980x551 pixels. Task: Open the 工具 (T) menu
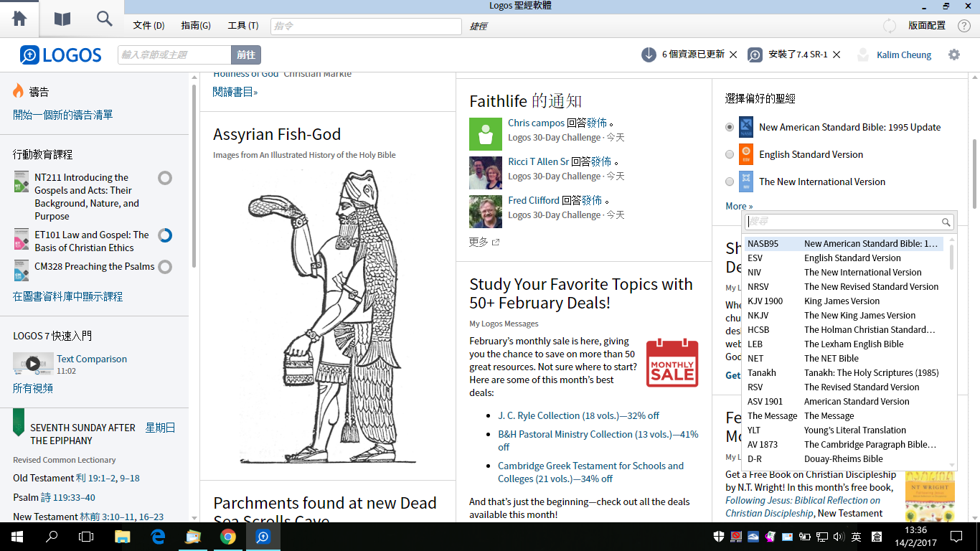(x=243, y=26)
